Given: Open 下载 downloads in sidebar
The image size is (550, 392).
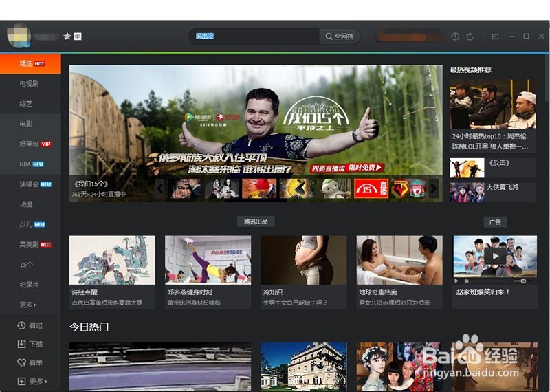Looking at the screenshot, I should [x=30, y=344].
